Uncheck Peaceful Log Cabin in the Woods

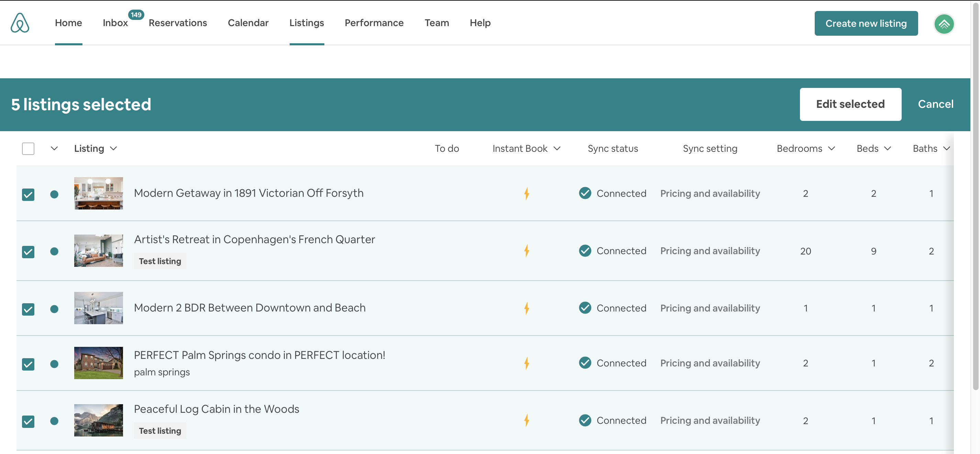click(28, 421)
